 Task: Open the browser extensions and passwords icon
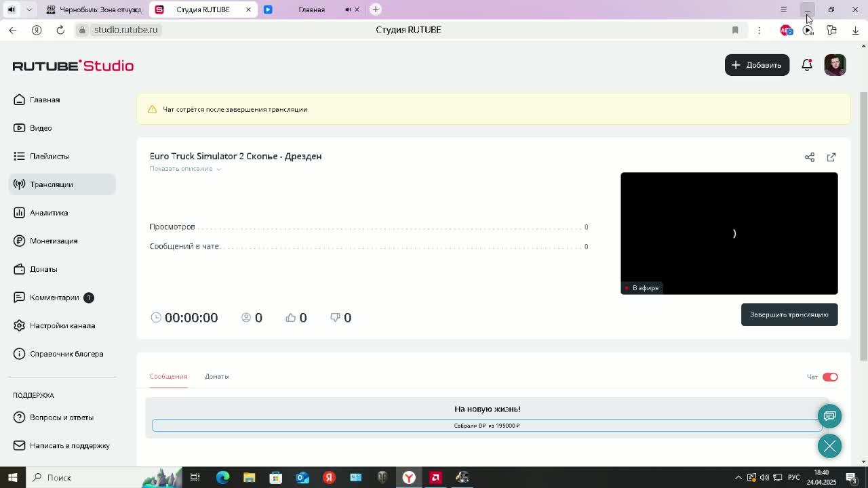[x=831, y=30]
